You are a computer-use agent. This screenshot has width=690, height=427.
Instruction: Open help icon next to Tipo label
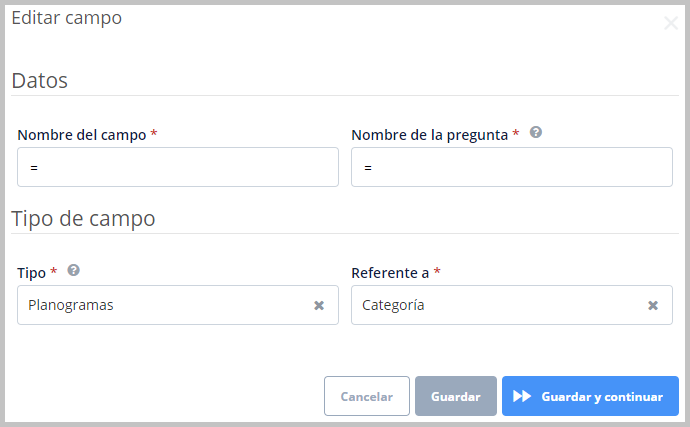click(73, 270)
